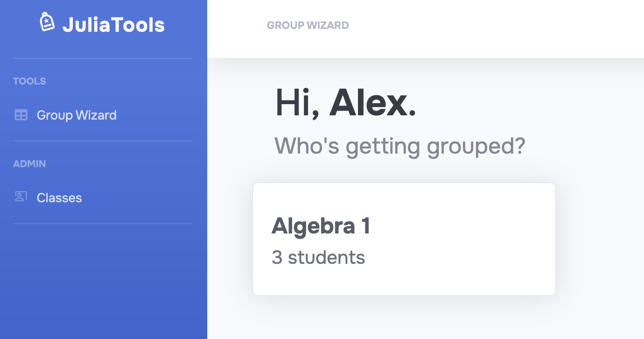Click the JuliaTools brand name text
The height and width of the screenshot is (339, 644).
(x=113, y=25)
